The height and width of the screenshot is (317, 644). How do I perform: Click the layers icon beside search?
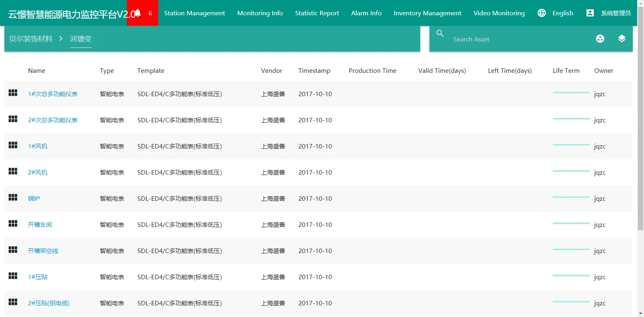pos(622,39)
